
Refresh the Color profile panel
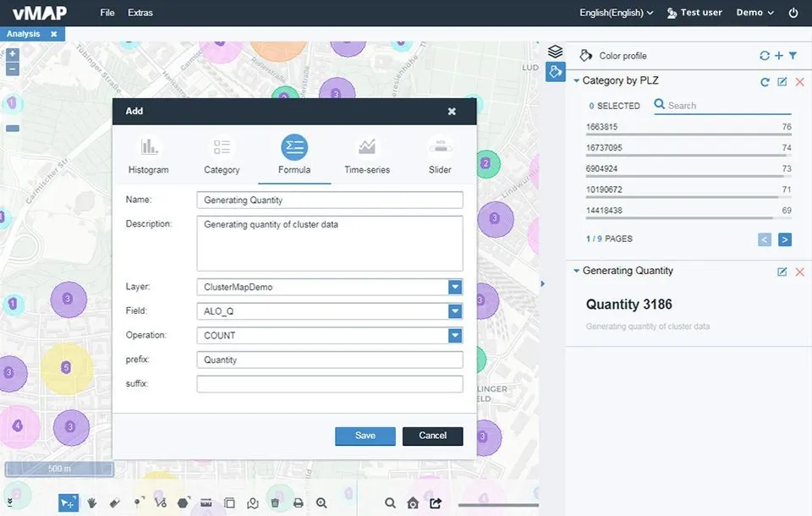click(x=765, y=56)
